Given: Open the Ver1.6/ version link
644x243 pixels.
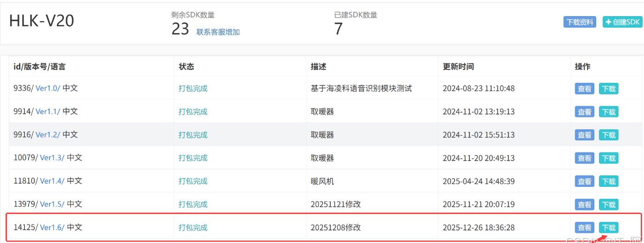Looking at the screenshot, I should point(52,227).
